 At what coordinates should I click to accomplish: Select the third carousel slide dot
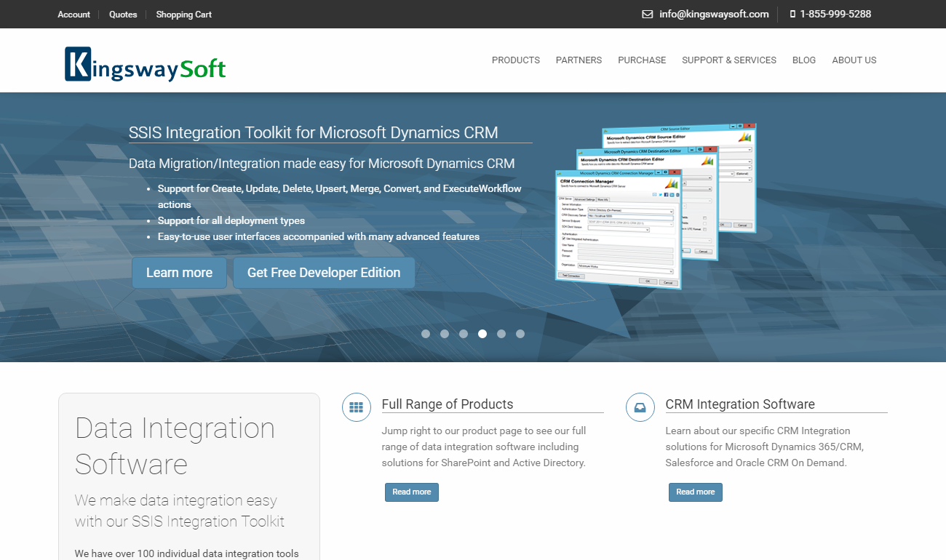(x=464, y=334)
